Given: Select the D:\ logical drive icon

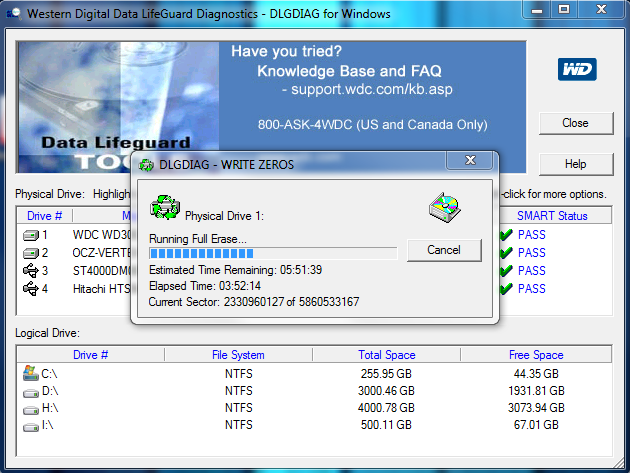Looking at the screenshot, I should 31,393.
